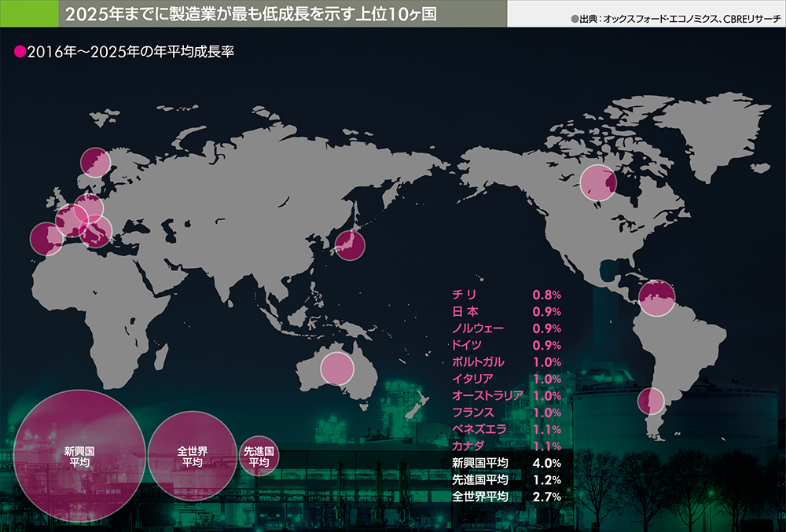Click the pink bubble over Venezuela on the map
The height and width of the screenshot is (532, 786).
click(657, 298)
